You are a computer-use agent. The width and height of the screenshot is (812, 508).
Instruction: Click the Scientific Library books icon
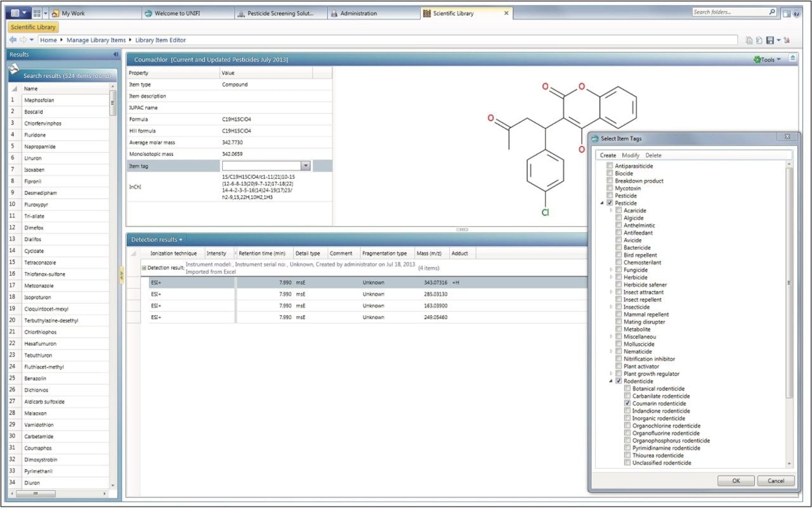(427, 13)
